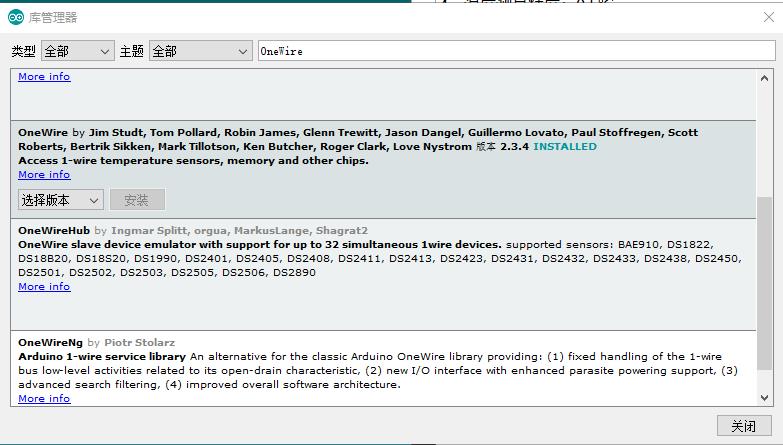
Task: Open the topmost More info link
Action: (x=44, y=76)
